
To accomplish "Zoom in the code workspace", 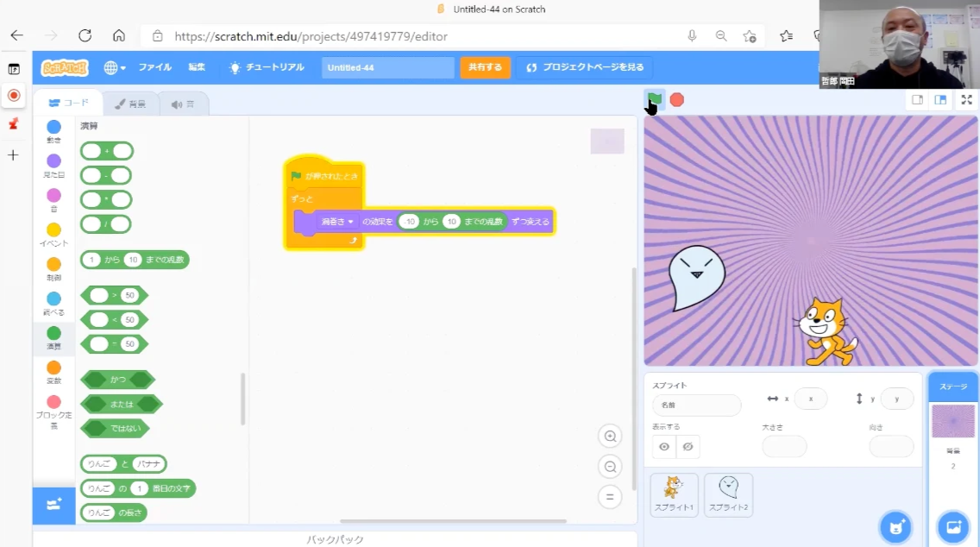I will pyautogui.click(x=610, y=436).
